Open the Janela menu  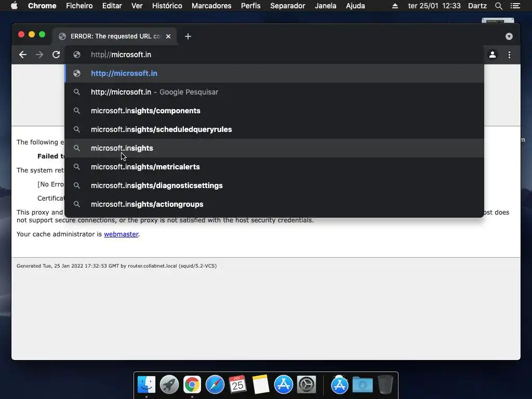tap(325, 6)
